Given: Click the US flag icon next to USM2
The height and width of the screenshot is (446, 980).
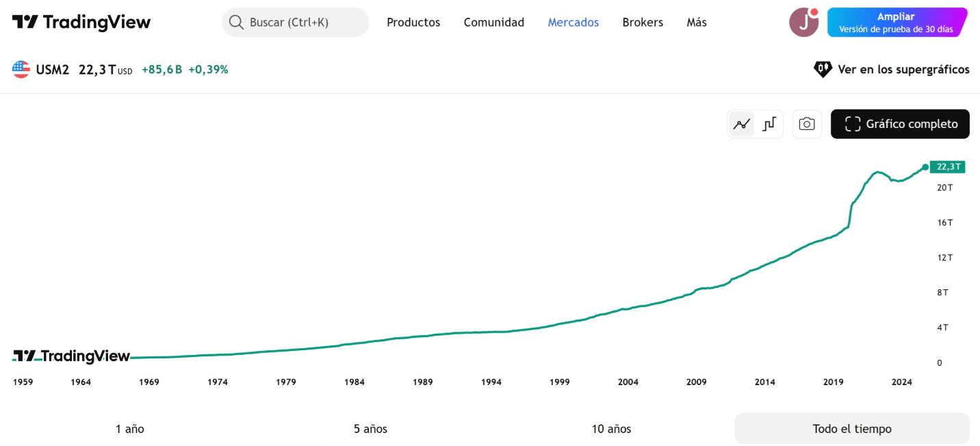Looking at the screenshot, I should click(x=21, y=69).
